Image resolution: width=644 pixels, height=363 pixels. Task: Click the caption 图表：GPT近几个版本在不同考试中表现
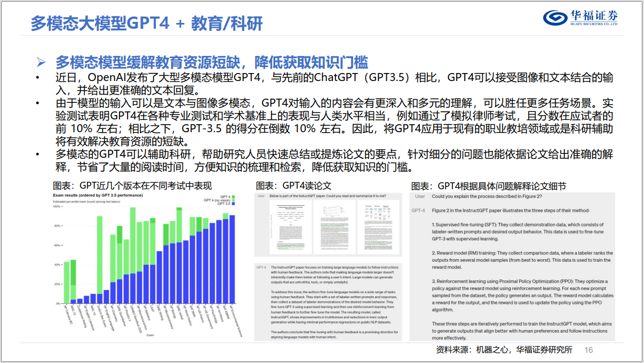point(132,185)
